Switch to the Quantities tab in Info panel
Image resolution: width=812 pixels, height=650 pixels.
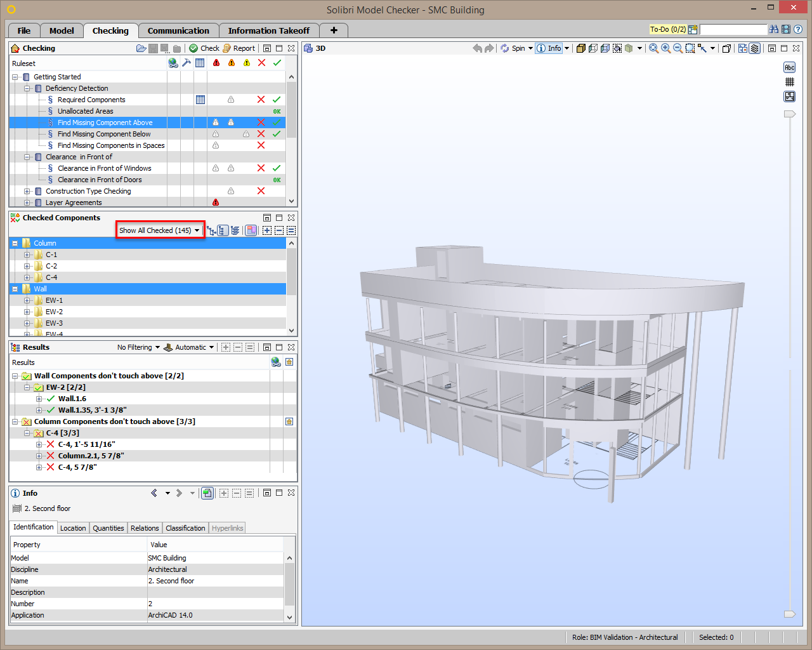click(108, 527)
